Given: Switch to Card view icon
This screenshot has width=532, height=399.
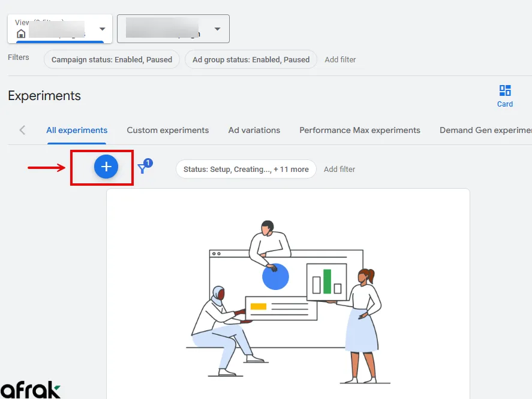Looking at the screenshot, I should [x=505, y=96].
